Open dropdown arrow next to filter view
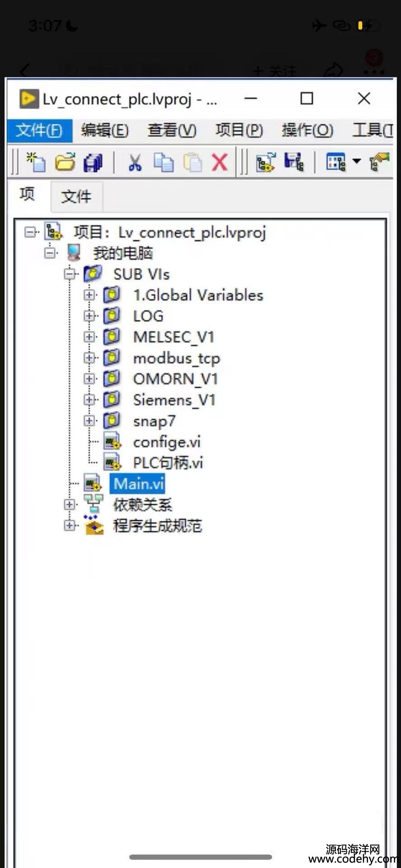Image resolution: width=401 pixels, height=868 pixels. tap(357, 161)
